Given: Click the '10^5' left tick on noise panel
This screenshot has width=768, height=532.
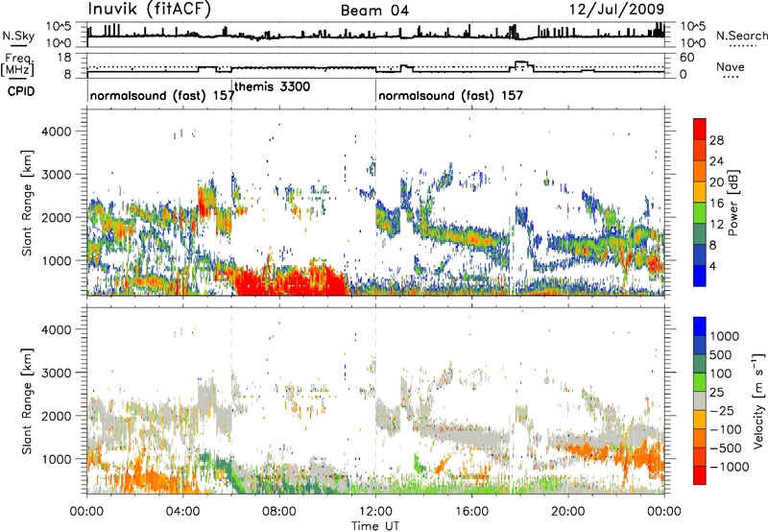Looking at the screenshot, I should 59,27.
